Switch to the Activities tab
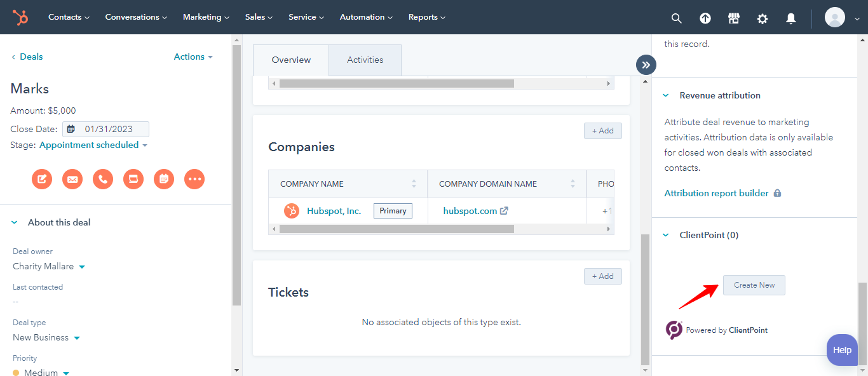This screenshot has width=868, height=376. click(x=365, y=60)
